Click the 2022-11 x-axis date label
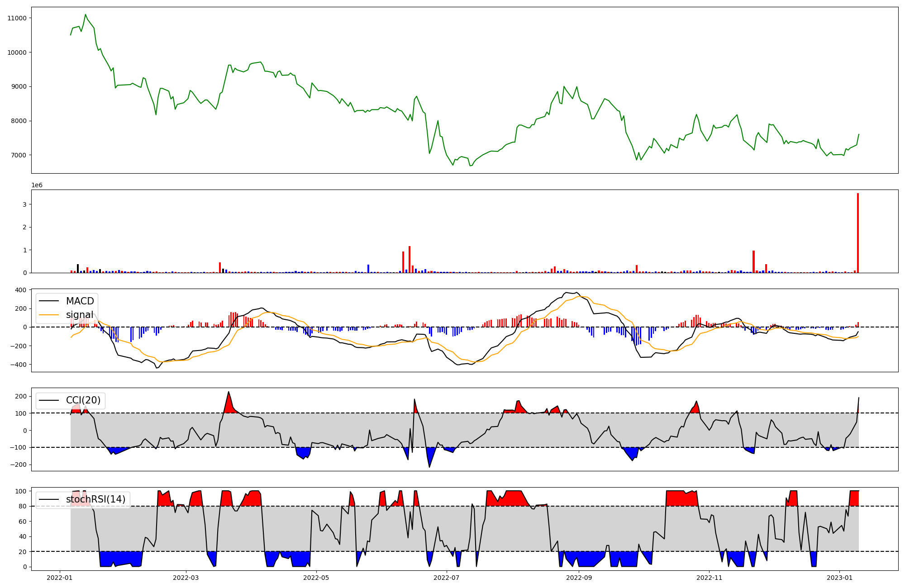Viewport: 905px width, 588px height. click(709, 578)
